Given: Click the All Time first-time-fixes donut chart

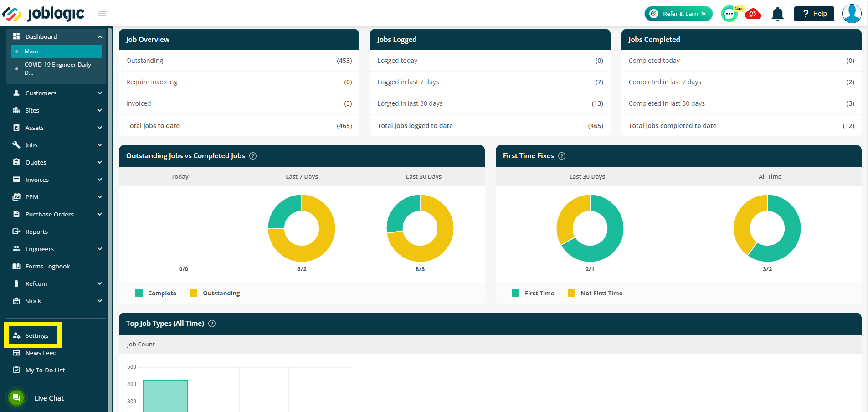Looking at the screenshot, I should (767, 228).
